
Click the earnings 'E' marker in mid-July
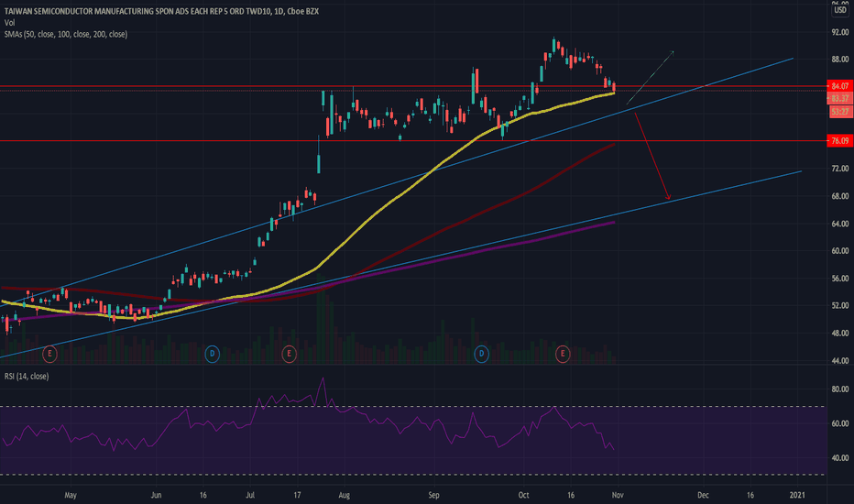click(x=289, y=354)
